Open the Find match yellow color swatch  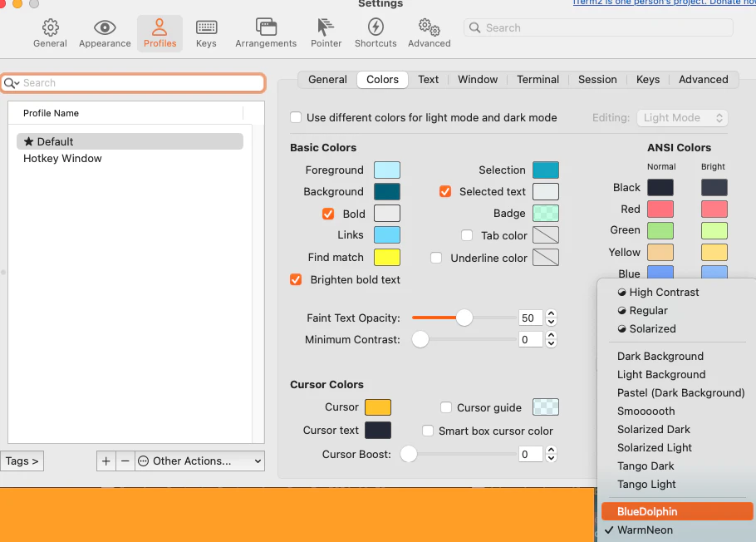[x=386, y=257]
